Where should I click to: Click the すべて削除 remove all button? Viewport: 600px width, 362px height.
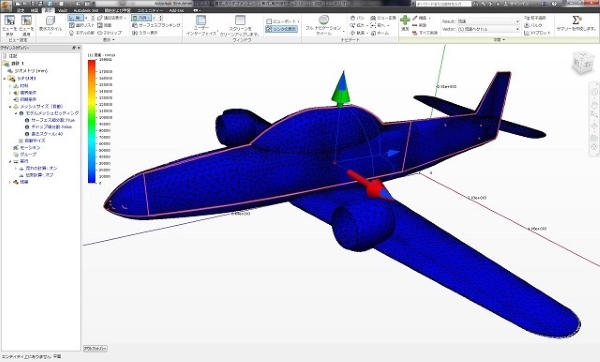pyautogui.click(x=425, y=33)
